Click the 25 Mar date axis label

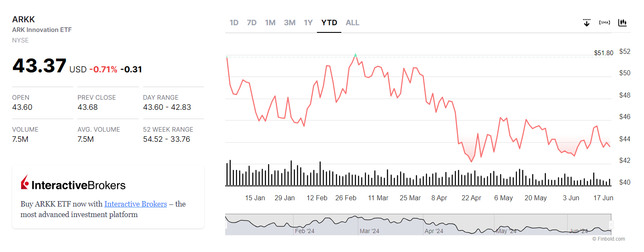[x=410, y=198]
